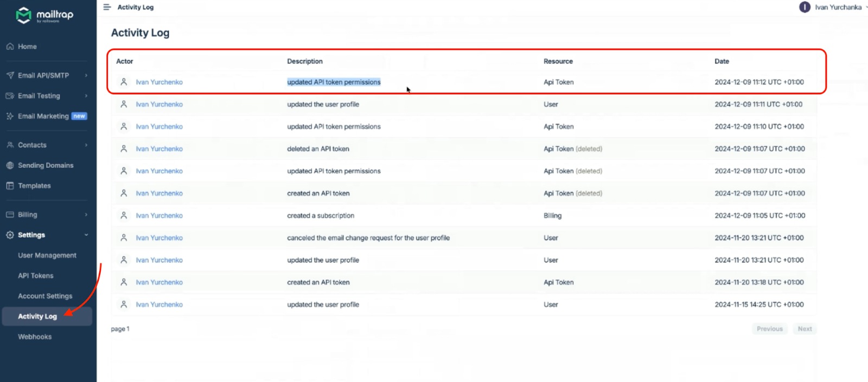Click the 'Billing' resource cell
The height and width of the screenshot is (382, 868).
pos(552,216)
